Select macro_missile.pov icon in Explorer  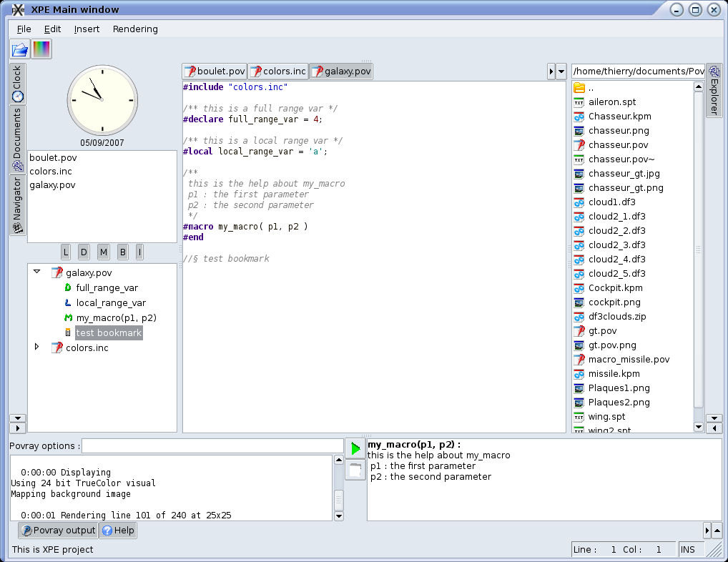[x=579, y=360]
